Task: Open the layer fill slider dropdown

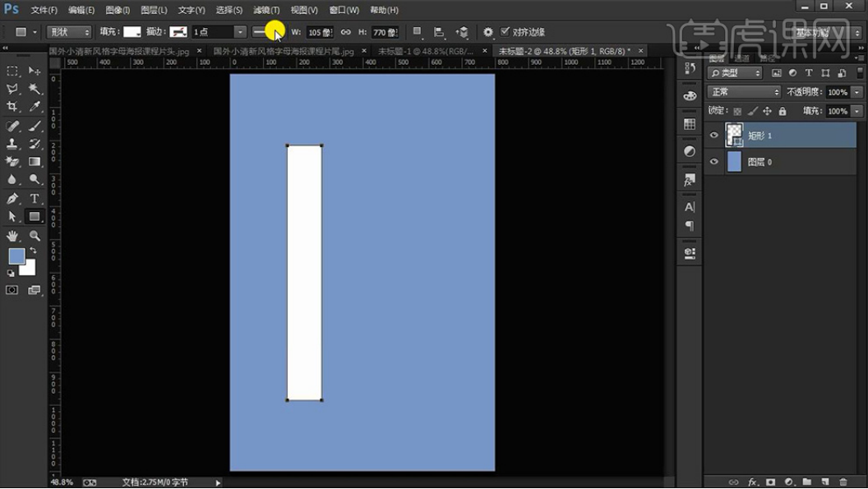Action: (857, 111)
